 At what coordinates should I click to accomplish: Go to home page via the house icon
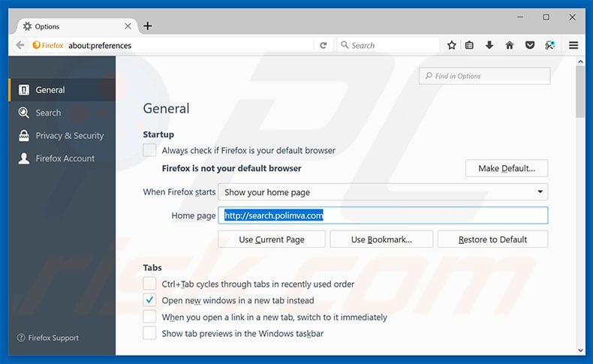[x=510, y=45]
